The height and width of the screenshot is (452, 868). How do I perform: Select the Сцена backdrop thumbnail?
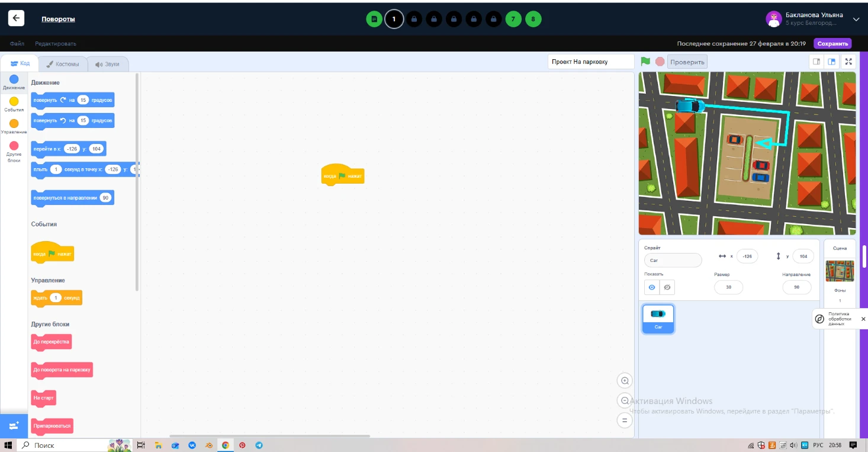[840, 271]
